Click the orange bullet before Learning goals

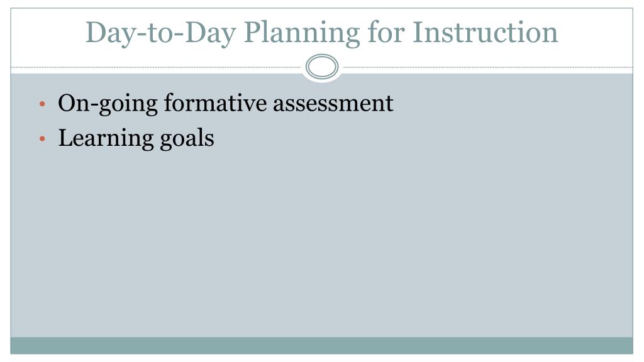coord(42,139)
